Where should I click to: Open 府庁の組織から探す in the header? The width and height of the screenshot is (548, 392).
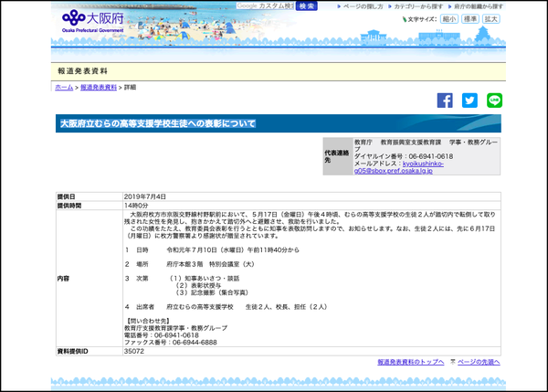coord(478,5)
